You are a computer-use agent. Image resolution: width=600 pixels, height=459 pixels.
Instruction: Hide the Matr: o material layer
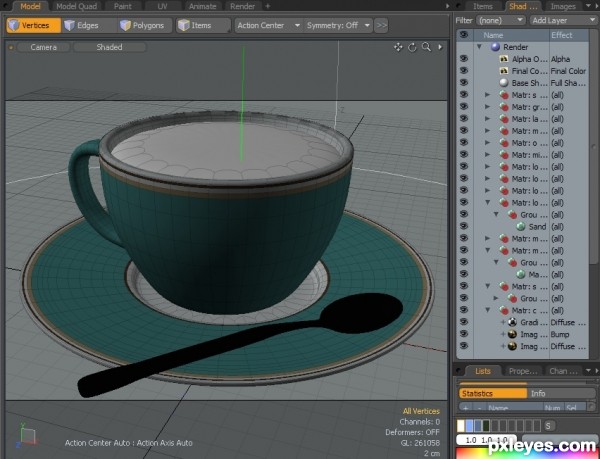[464, 142]
